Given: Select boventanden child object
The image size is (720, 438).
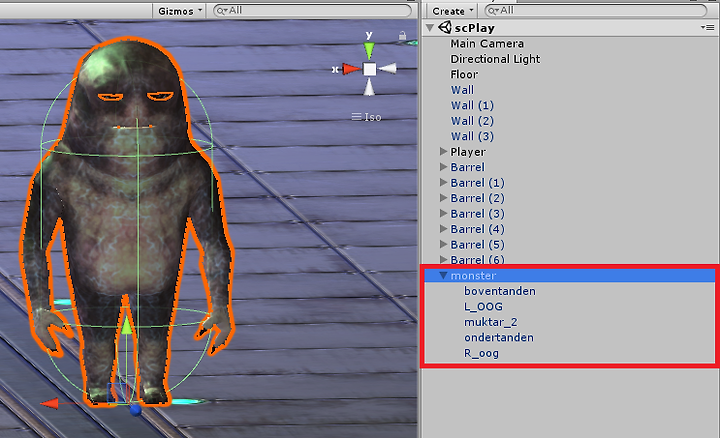Looking at the screenshot, I should (x=500, y=291).
